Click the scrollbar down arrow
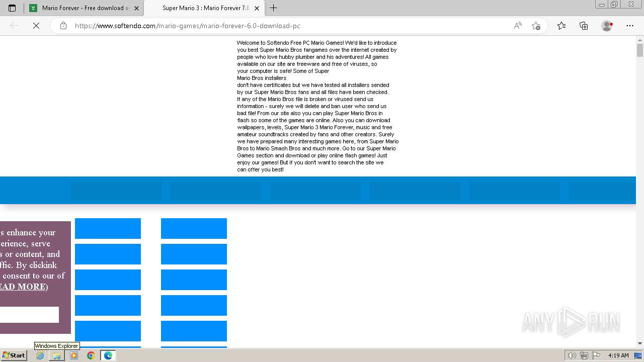644x362 pixels. coord(640,343)
